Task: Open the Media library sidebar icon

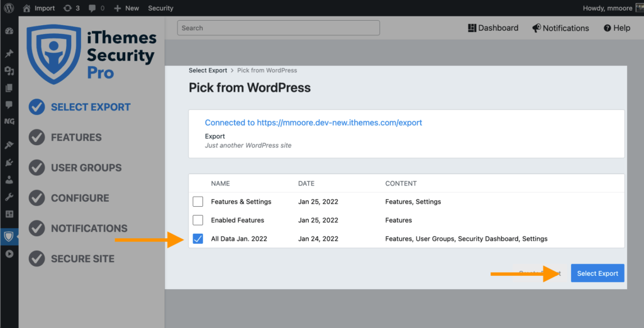Action: (x=9, y=71)
